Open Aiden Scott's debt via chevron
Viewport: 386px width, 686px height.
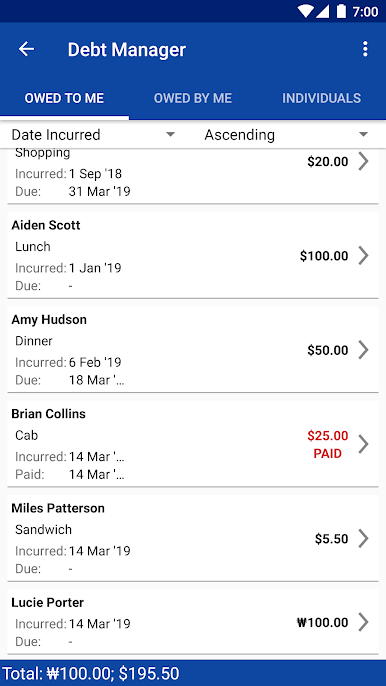(363, 256)
